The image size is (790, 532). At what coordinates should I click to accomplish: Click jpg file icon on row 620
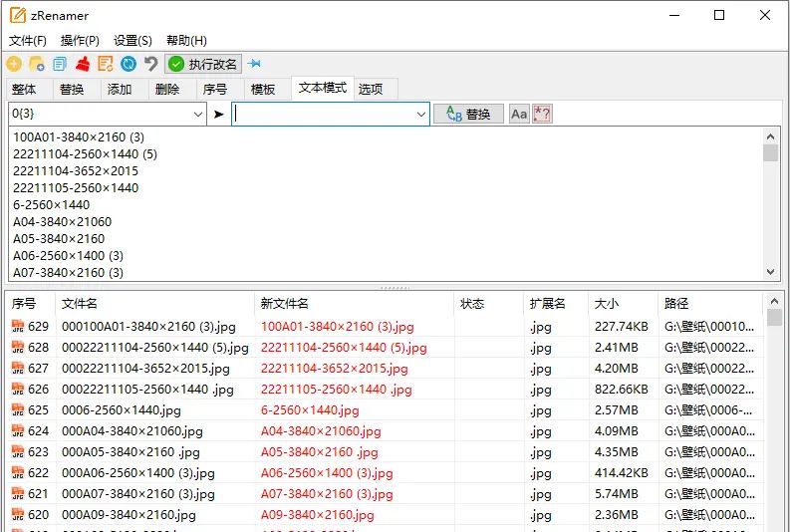click(18, 514)
